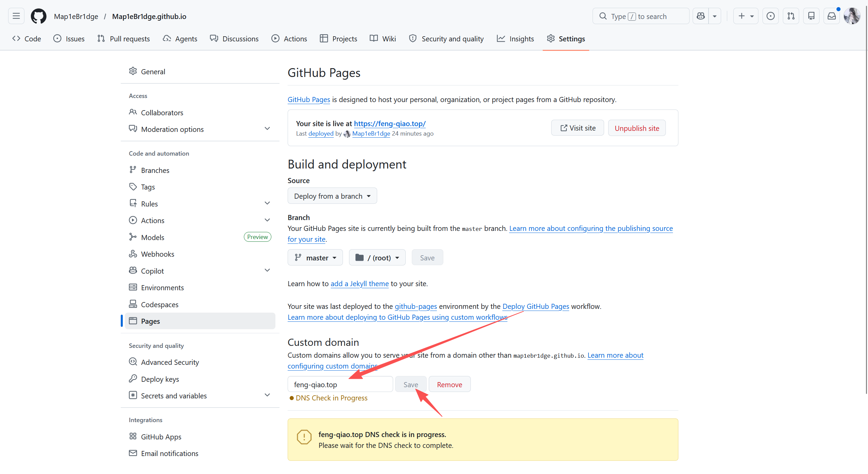This screenshot has width=868, height=474.
Task: Open user profile avatar menu
Action: [852, 16]
